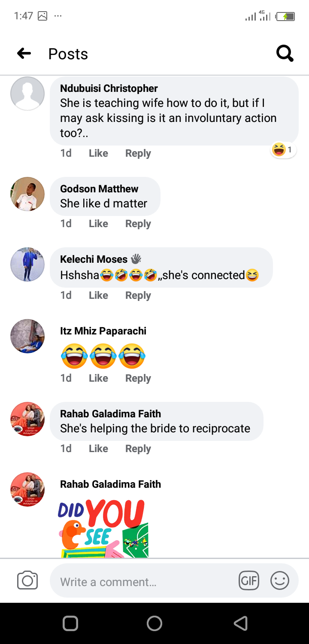309x644 pixels.
Task: Like Rahab Galadima Faith's reciprocate comment
Action: coord(98,449)
